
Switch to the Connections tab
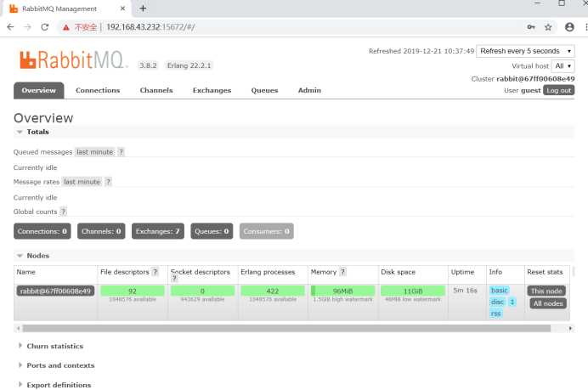point(98,90)
